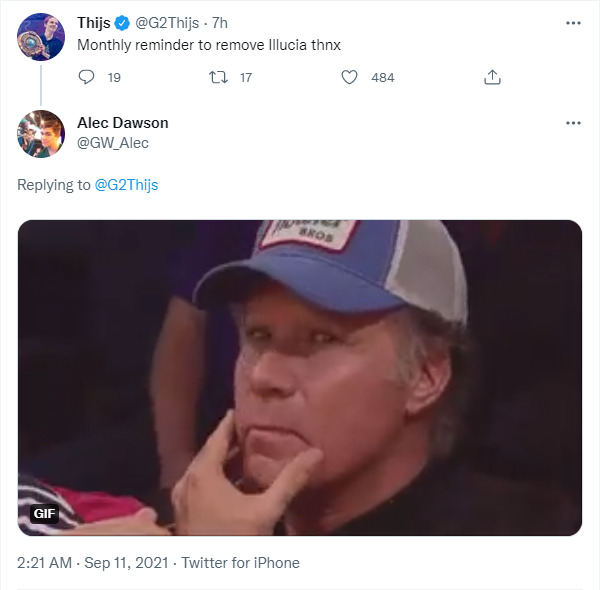Click the GIF badge on the image
The image size is (600, 590).
44,513
